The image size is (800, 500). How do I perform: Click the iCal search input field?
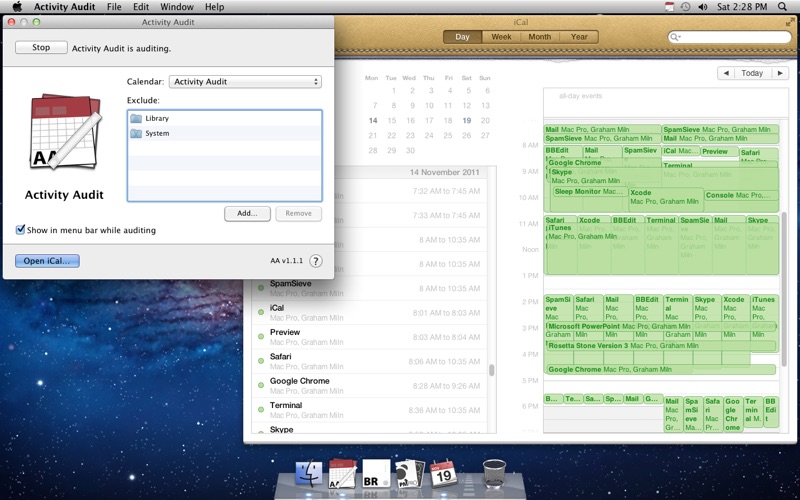point(730,37)
